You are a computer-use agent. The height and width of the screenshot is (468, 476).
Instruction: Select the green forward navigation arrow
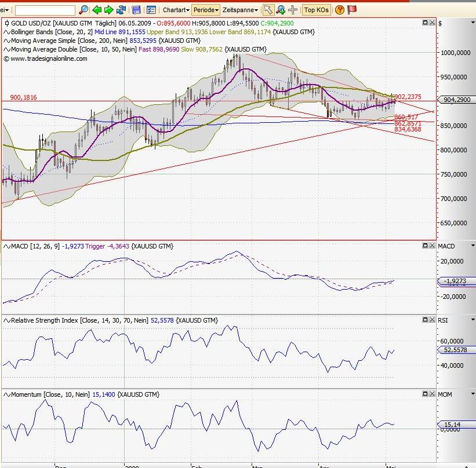pos(108,9)
